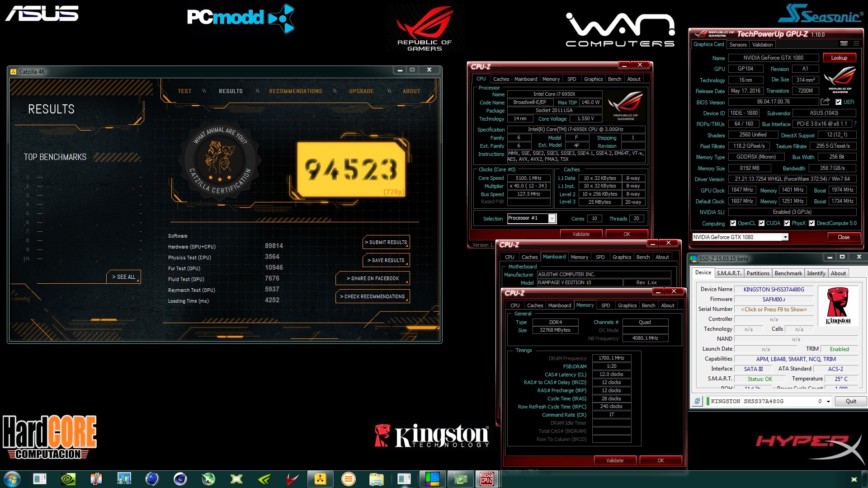This screenshot has width=868, height=488.
Task: Toggle the UEFI checkbox in GPU-Z
Action: (x=838, y=102)
